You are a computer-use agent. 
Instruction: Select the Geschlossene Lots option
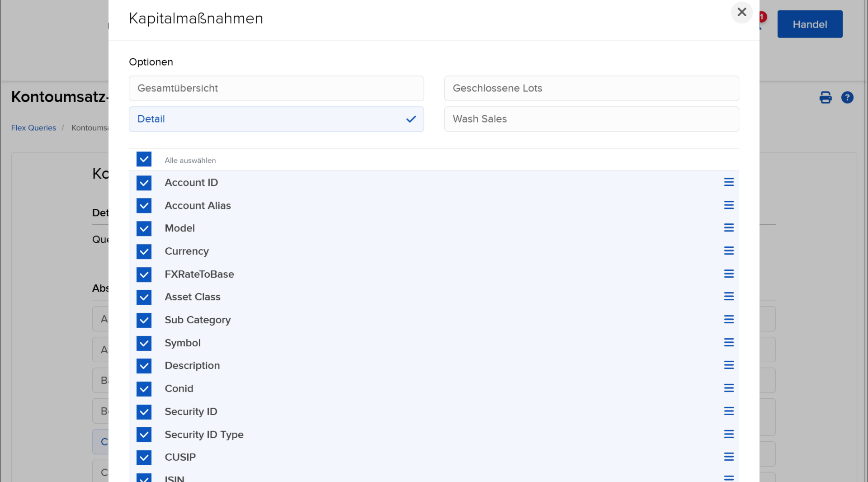pos(591,89)
